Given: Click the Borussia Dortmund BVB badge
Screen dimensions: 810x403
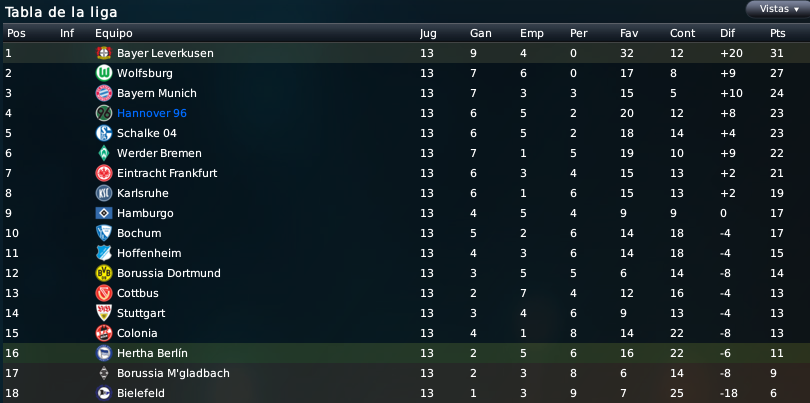Looking at the screenshot, I should [104, 273].
